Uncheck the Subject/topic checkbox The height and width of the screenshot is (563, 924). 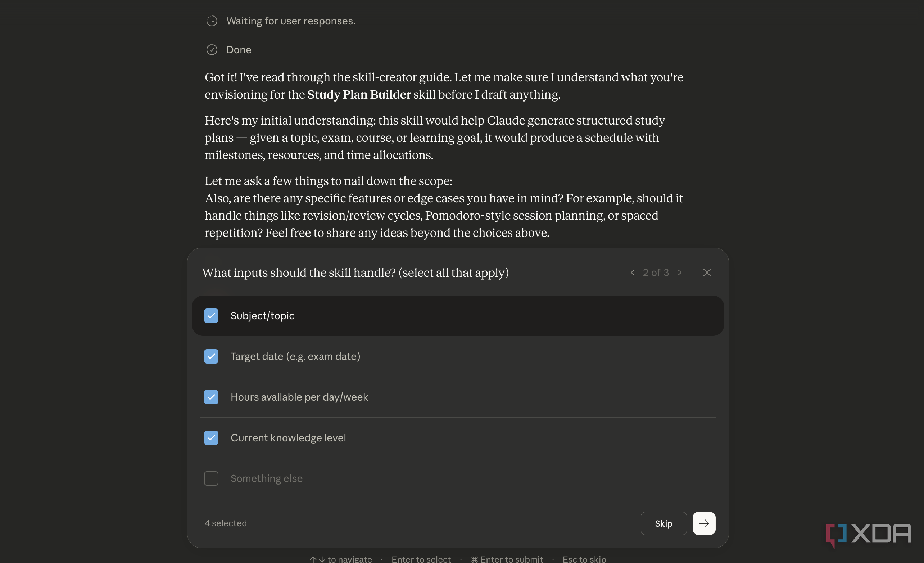211,316
